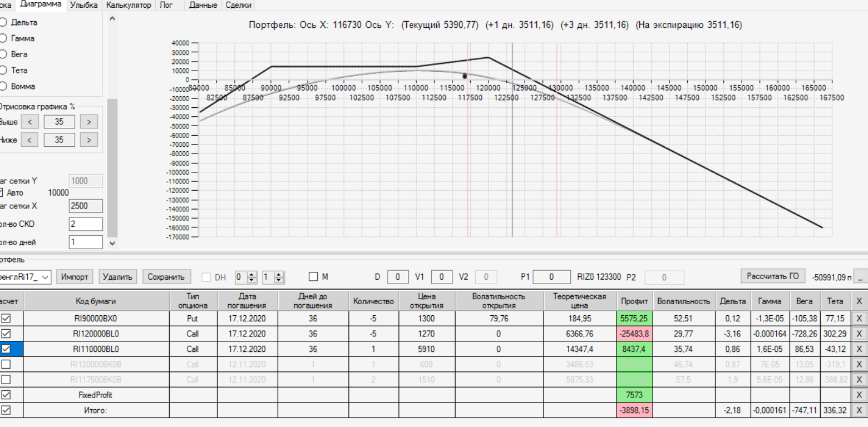Click the Рассчитать ГО button
Viewport: 868px width, 427px height.
(773, 276)
